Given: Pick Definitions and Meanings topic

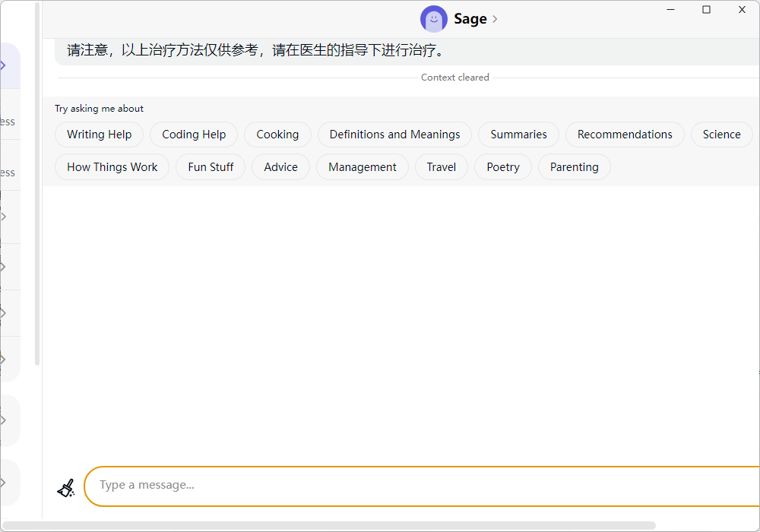Looking at the screenshot, I should pyautogui.click(x=394, y=135).
